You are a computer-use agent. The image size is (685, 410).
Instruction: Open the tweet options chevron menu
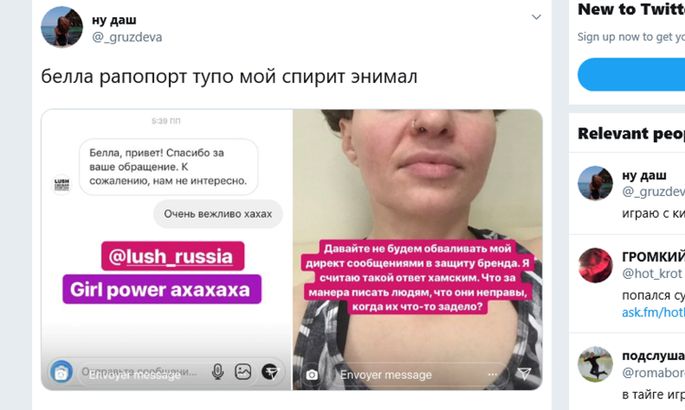point(536,17)
